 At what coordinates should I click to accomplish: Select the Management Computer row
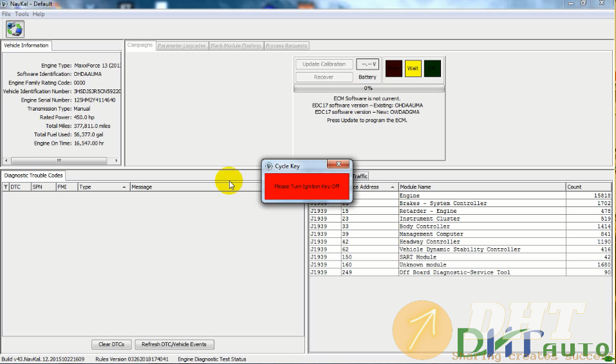(460, 234)
